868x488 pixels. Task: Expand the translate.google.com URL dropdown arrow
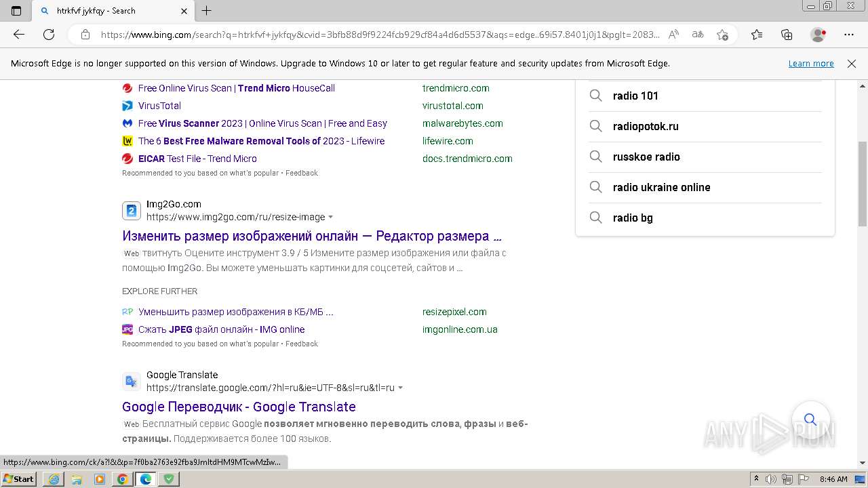coord(400,388)
